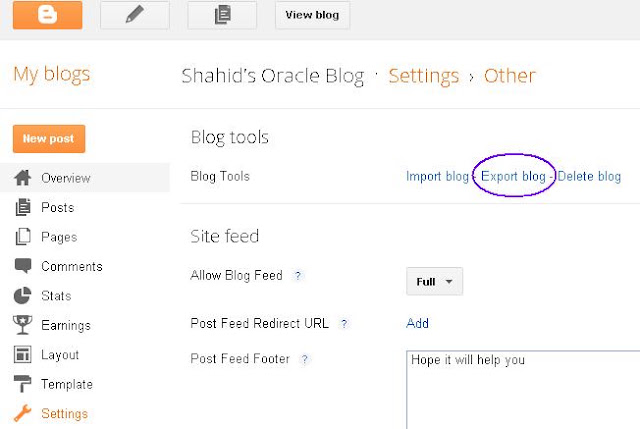Viewport: 640px width, 429px height.
Task: Click the Posts icon in sidebar
Action: tap(23, 207)
